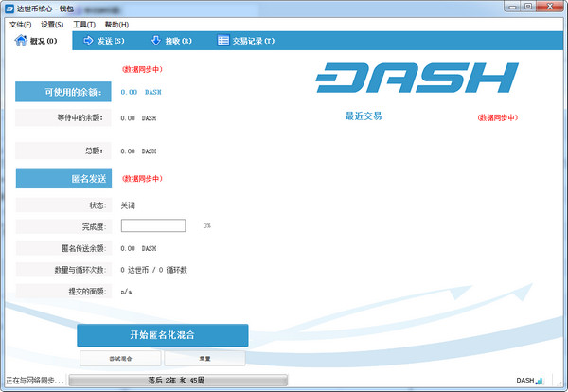Click the 最近交易 heading
This screenshot has height=392, width=568.
364,116
